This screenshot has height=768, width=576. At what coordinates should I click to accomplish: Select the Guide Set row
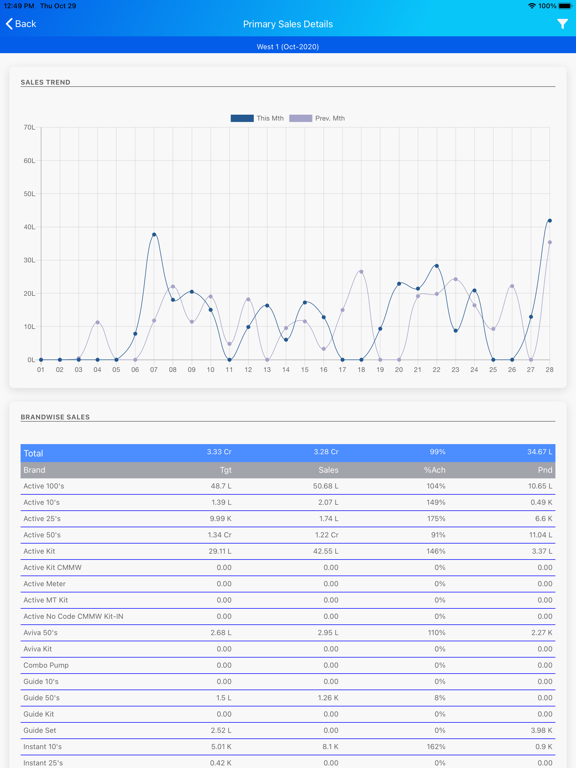288,730
